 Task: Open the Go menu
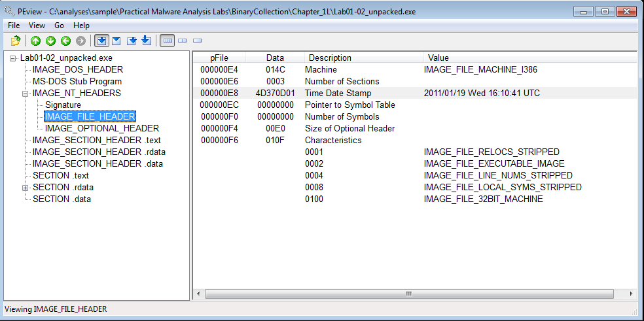(x=59, y=25)
